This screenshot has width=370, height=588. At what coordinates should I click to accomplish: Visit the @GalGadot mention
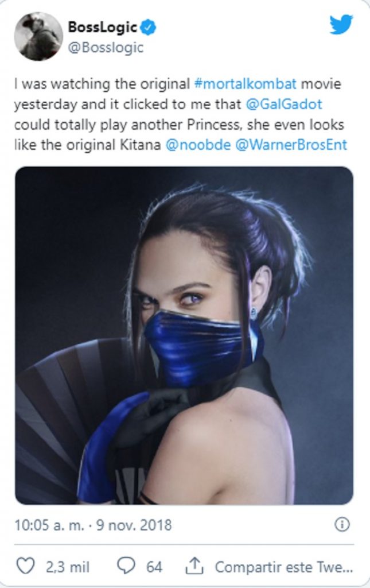[284, 105]
